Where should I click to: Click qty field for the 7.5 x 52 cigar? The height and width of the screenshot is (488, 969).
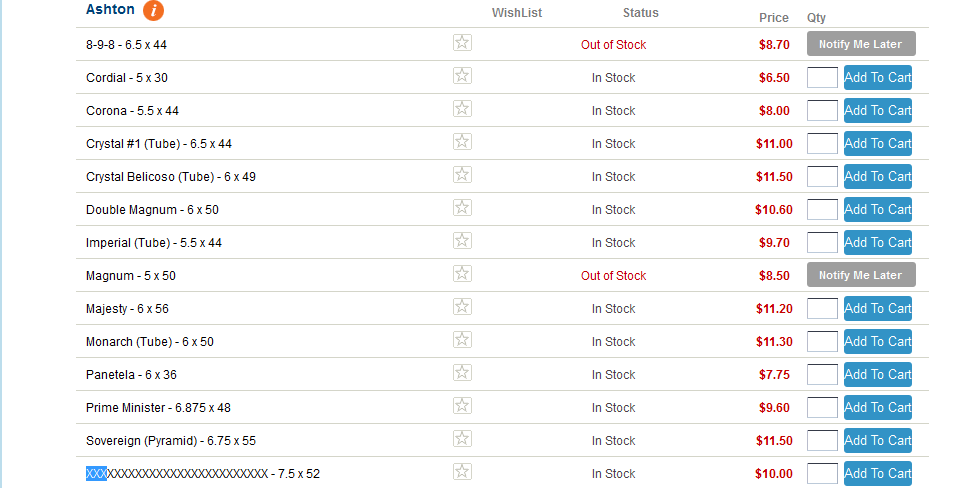pos(822,473)
